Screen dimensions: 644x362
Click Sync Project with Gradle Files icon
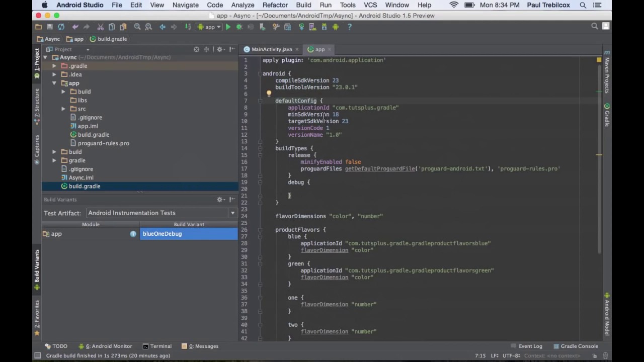tap(301, 27)
